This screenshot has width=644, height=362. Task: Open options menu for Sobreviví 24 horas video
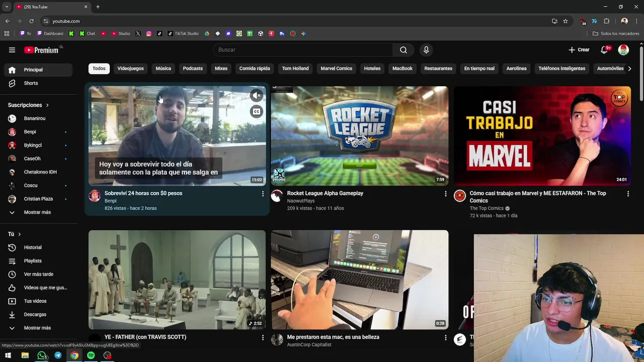click(263, 194)
